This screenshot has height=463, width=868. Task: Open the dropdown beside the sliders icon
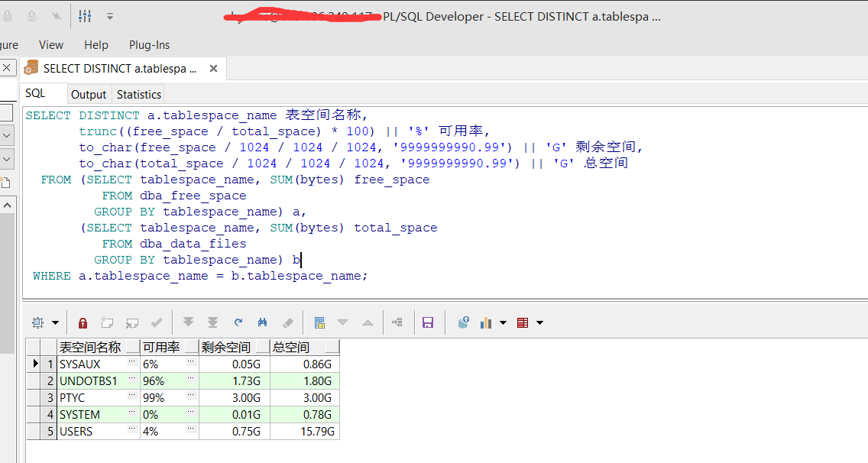point(108,15)
